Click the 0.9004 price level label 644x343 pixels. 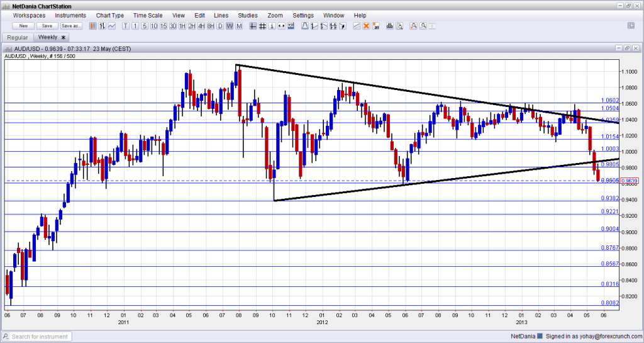pyautogui.click(x=609, y=229)
